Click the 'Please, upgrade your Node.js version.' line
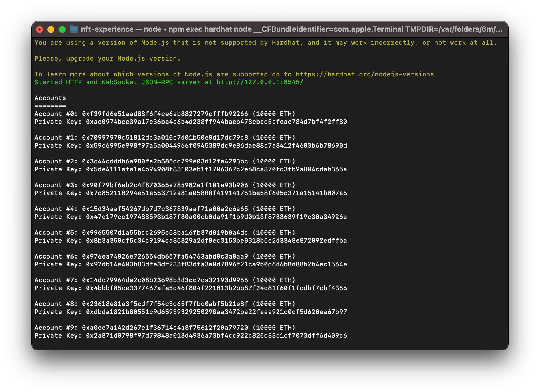540x392 pixels. coord(107,59)
